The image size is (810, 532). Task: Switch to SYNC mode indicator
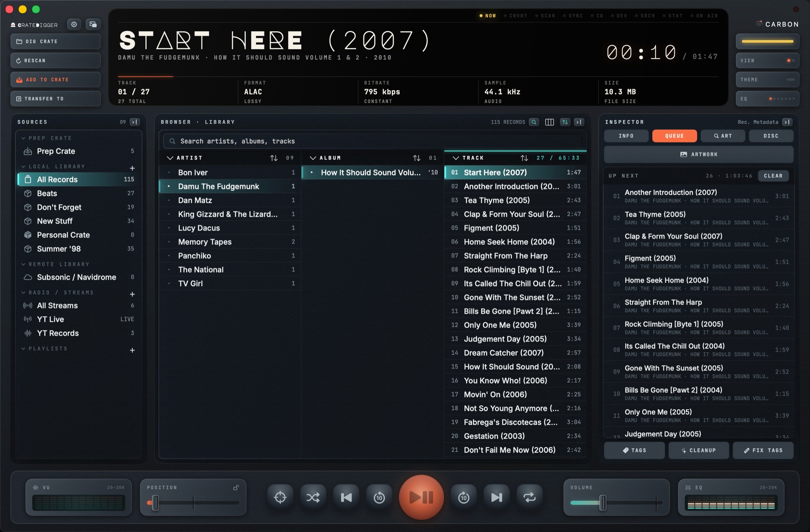tap(573, 16)
